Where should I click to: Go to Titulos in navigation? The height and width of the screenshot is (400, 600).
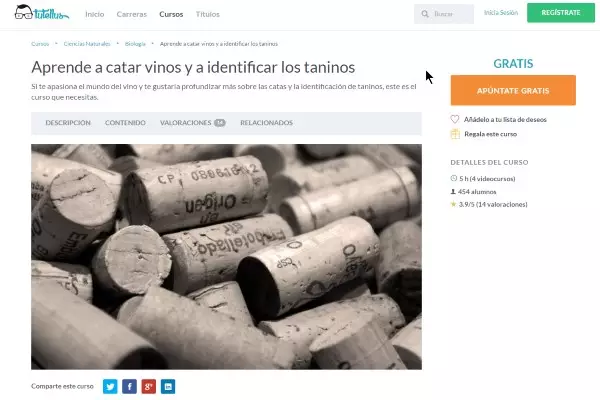coord(208,14)
